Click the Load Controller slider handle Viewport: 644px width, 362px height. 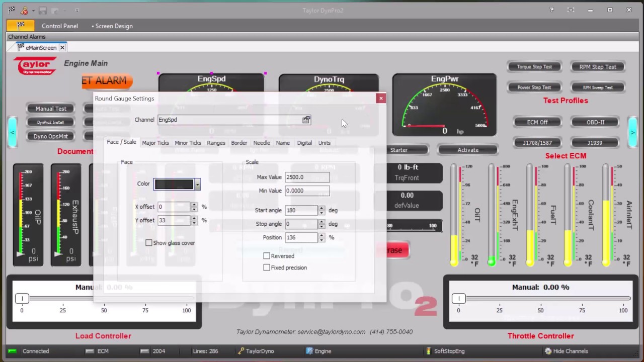coord(22,299)
